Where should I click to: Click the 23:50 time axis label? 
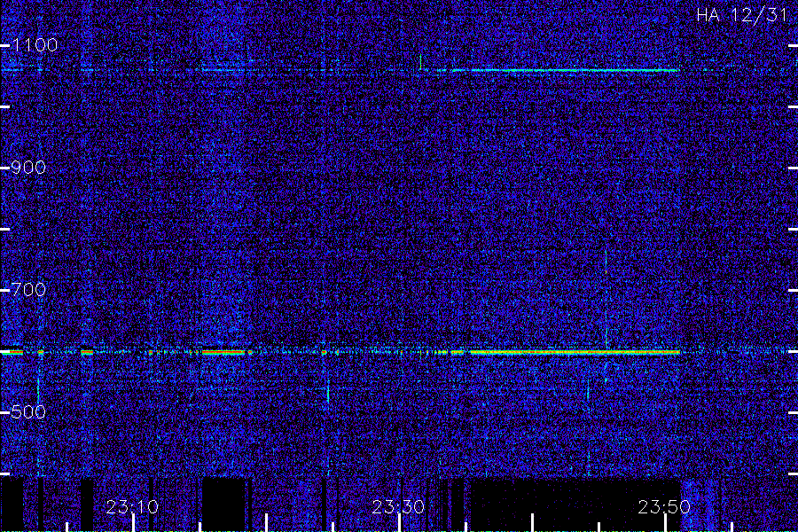664,506
